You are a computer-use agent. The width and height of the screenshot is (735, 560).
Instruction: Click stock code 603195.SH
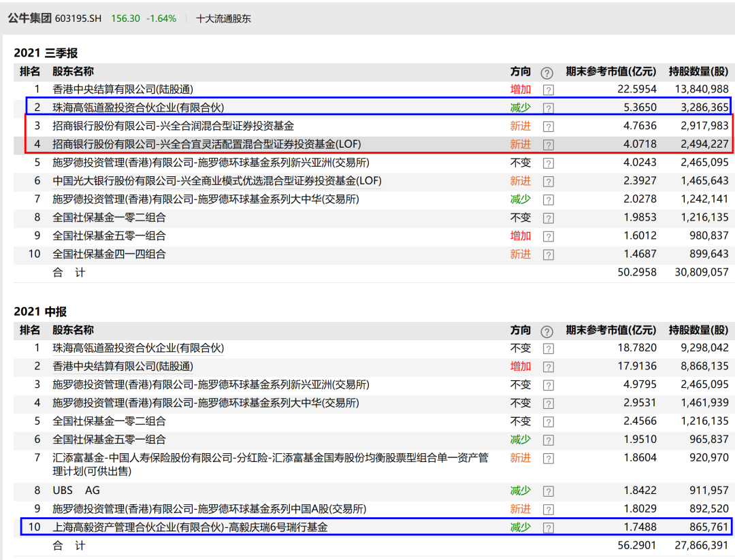78,19
